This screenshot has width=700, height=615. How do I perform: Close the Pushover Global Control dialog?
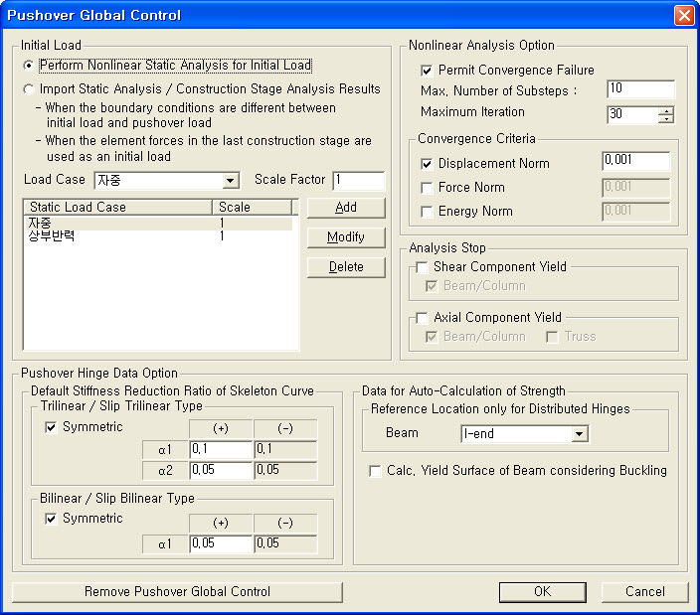click(684, 16)
